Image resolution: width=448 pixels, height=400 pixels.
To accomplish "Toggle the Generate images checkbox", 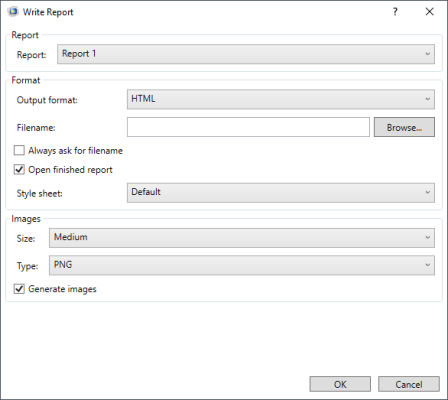I will pos(19,289).
